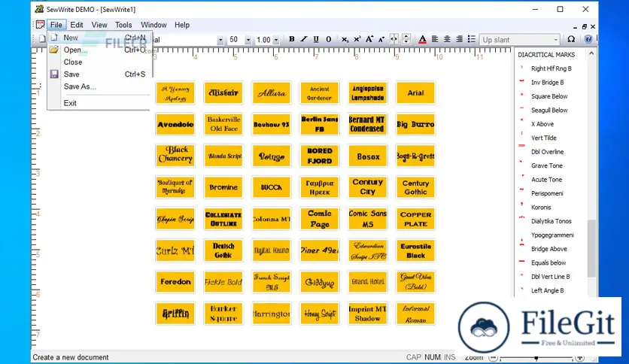The width and height of the screenshot is (629, 364).
Task: Select Perispomeni diacritical mark
Action: [547, 193]
